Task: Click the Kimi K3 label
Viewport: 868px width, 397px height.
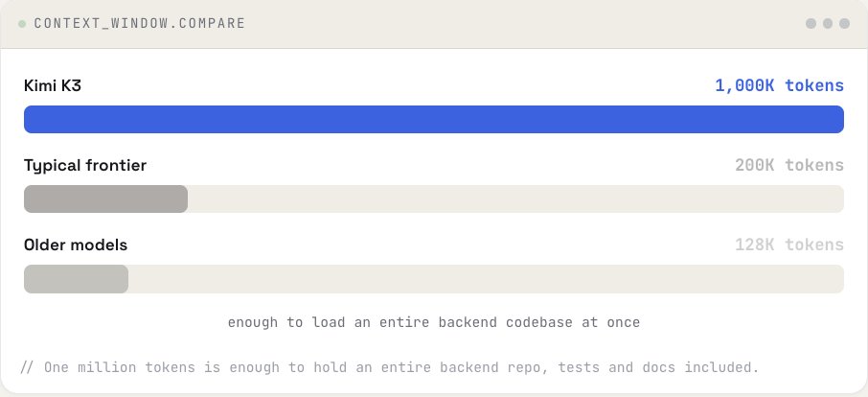Action: [53, 85]
